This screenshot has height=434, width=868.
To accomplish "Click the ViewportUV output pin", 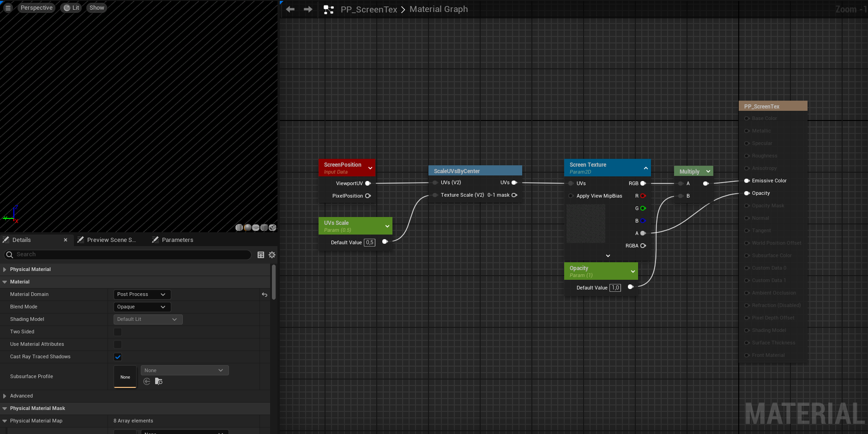I will (x=368, y=183).
